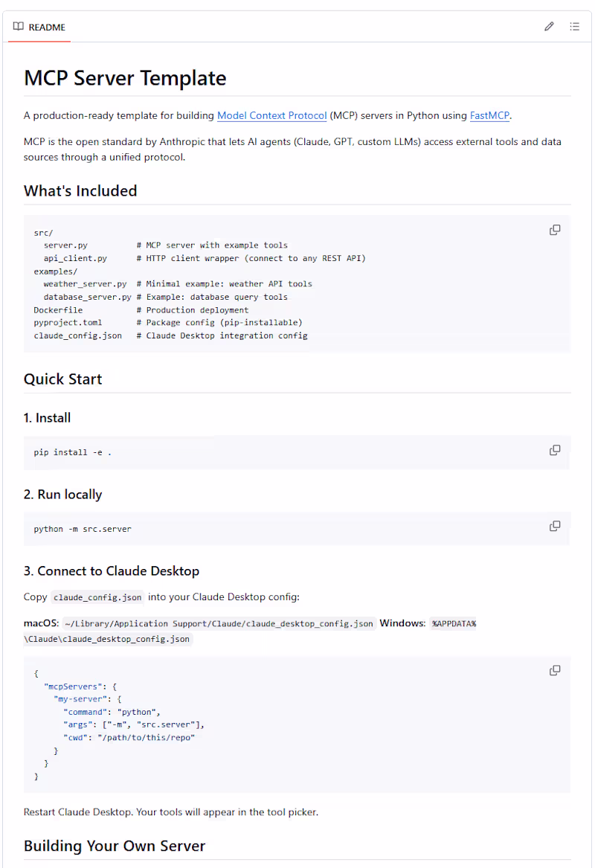The height and width of the screenshot is (868, 595).
Task: Click the book icon beside README
Action: tap(19, 27)
